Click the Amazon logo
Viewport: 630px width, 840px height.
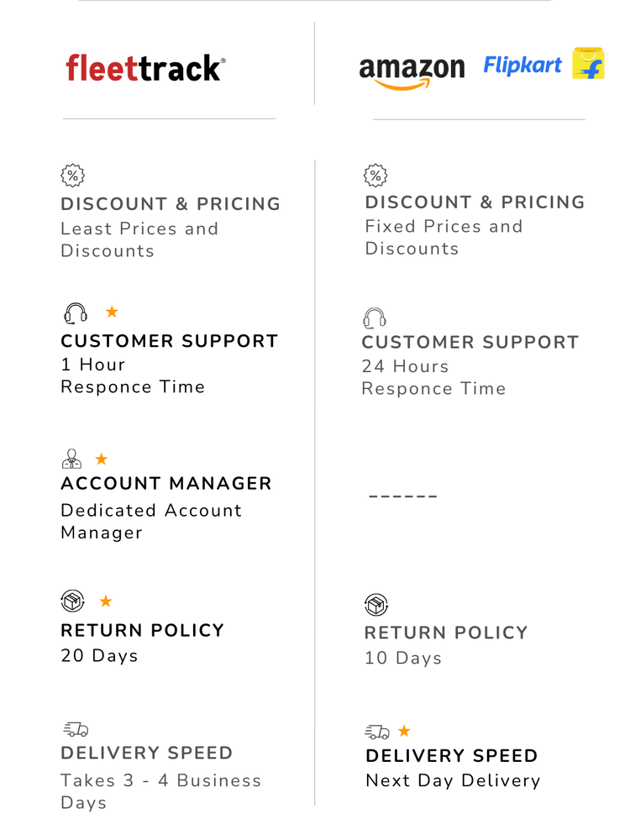tap(411, 70)
